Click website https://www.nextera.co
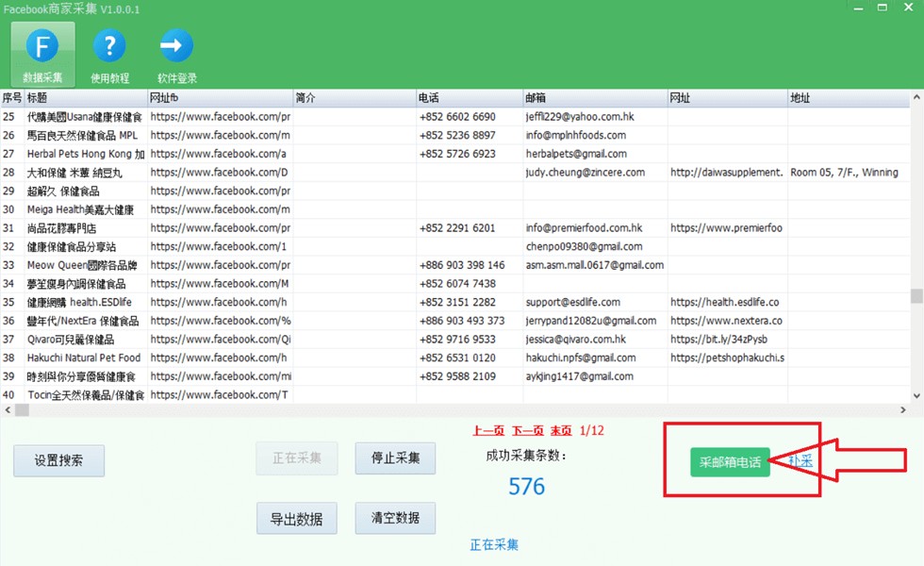Viewport: 924px width, 566px height. 726,321
